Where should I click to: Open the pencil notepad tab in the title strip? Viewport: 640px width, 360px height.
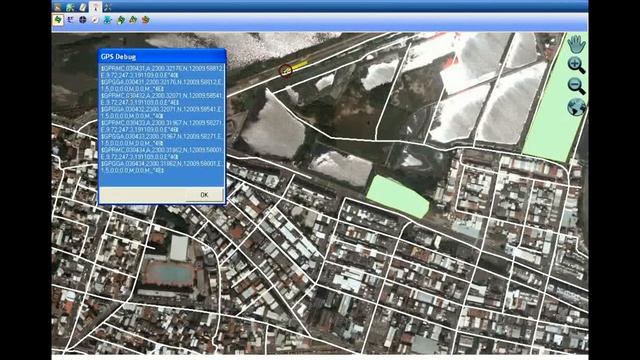tap(83, 7)
